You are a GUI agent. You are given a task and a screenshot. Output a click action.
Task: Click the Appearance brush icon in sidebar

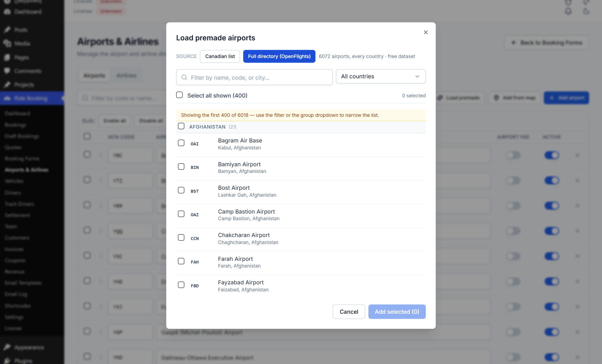pos(7,347)
